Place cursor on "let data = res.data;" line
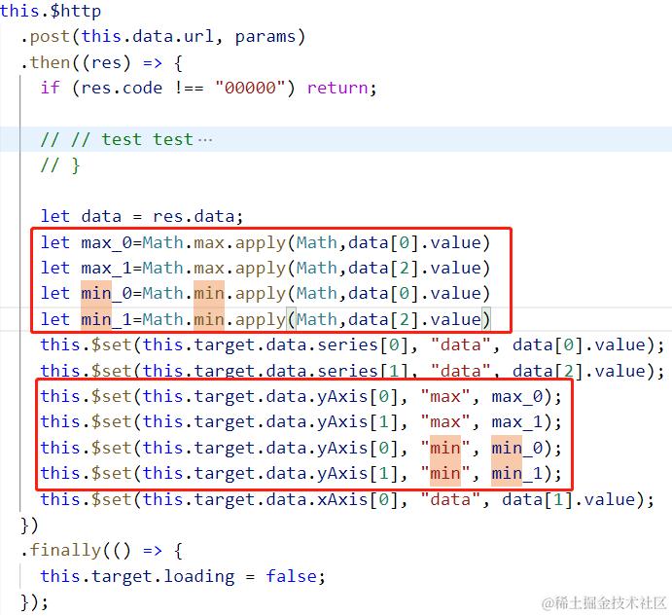The image size is (672, 616). [142, 216]
